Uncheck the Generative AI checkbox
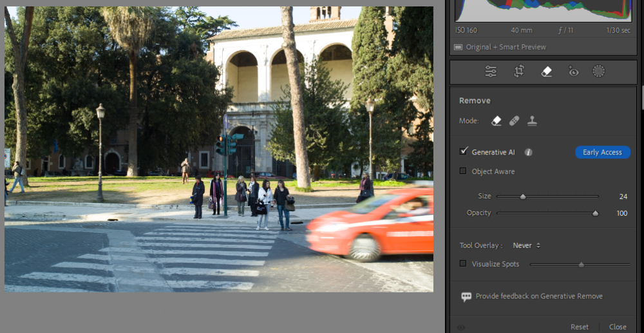This screenshot has height=333, width=644. (x=463, y=151)
